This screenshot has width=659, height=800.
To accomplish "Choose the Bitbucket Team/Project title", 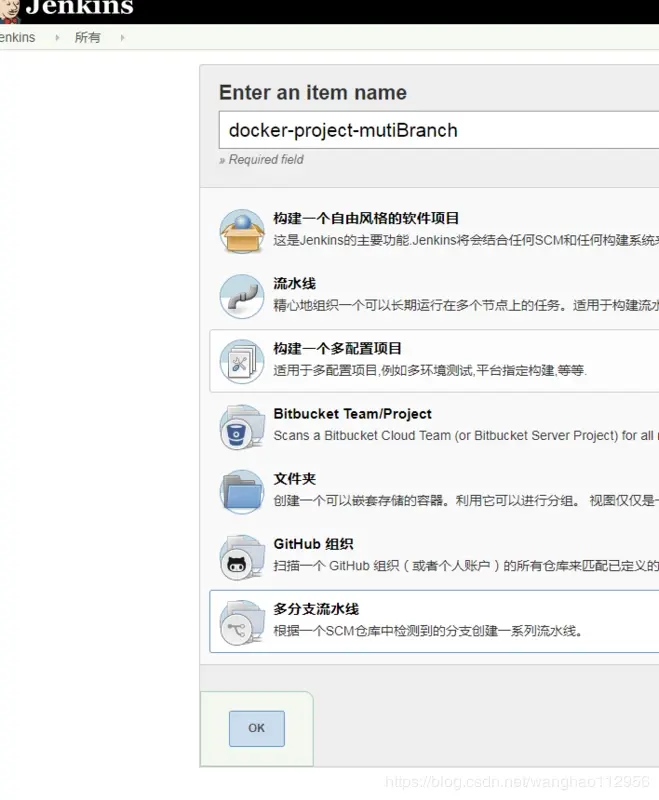I will pos(352,414).
